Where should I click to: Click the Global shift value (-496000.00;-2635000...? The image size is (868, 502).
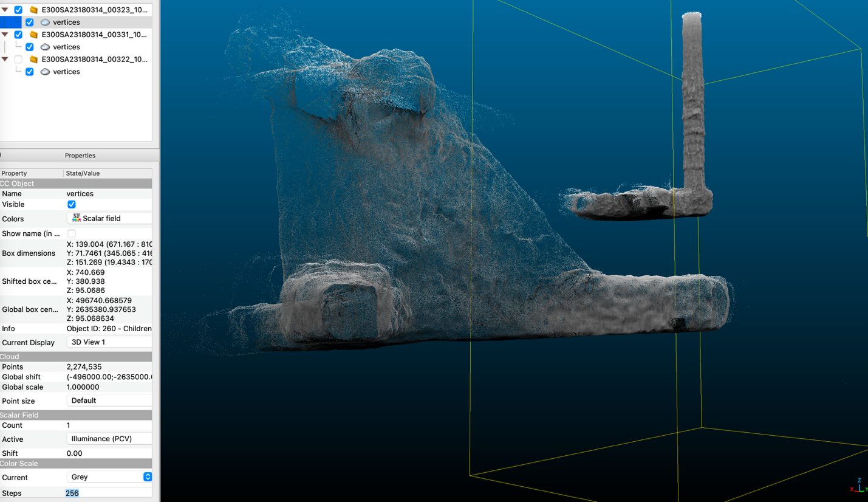click(109, 377)
